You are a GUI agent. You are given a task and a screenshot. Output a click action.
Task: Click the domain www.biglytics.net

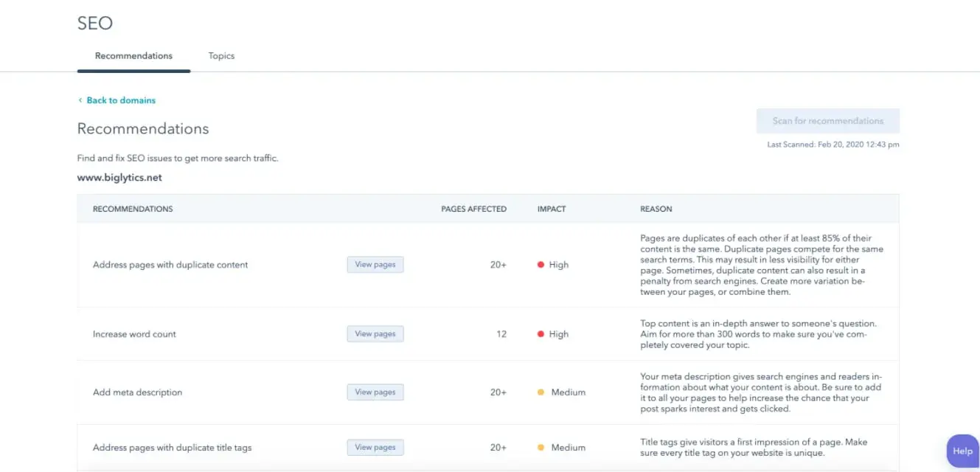point(119,178)
